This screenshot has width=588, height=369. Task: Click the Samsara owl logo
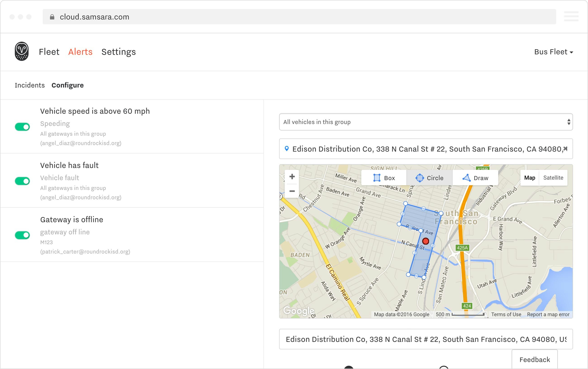coord(21,51)
